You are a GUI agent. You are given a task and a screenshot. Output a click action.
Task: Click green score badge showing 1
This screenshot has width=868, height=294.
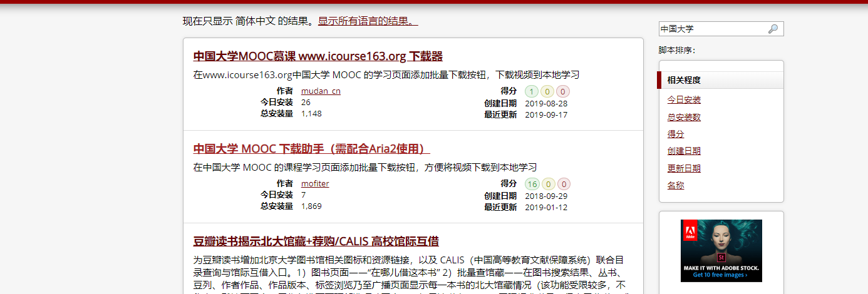[x=532, y=91]
